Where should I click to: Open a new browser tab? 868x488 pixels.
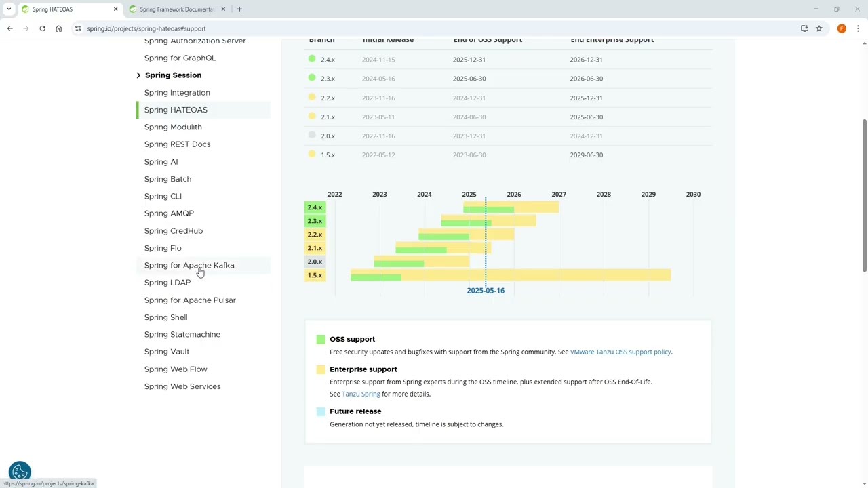tap(239, 9)
